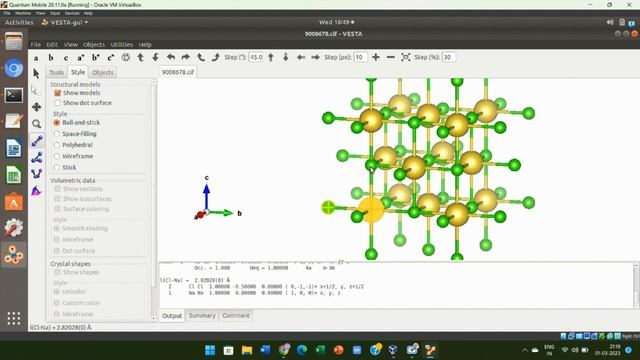Open the View menu in VESTA

click(x=70, y=44)
